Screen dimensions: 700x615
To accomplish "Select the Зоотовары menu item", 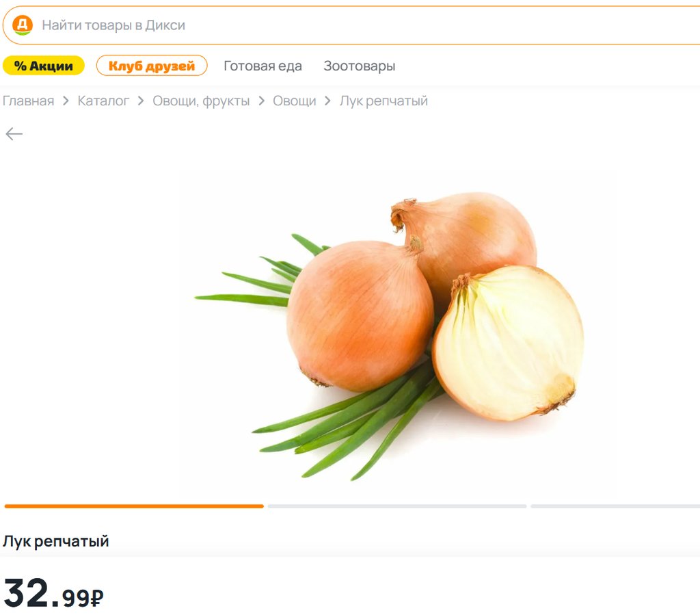I will coord(360,66).
